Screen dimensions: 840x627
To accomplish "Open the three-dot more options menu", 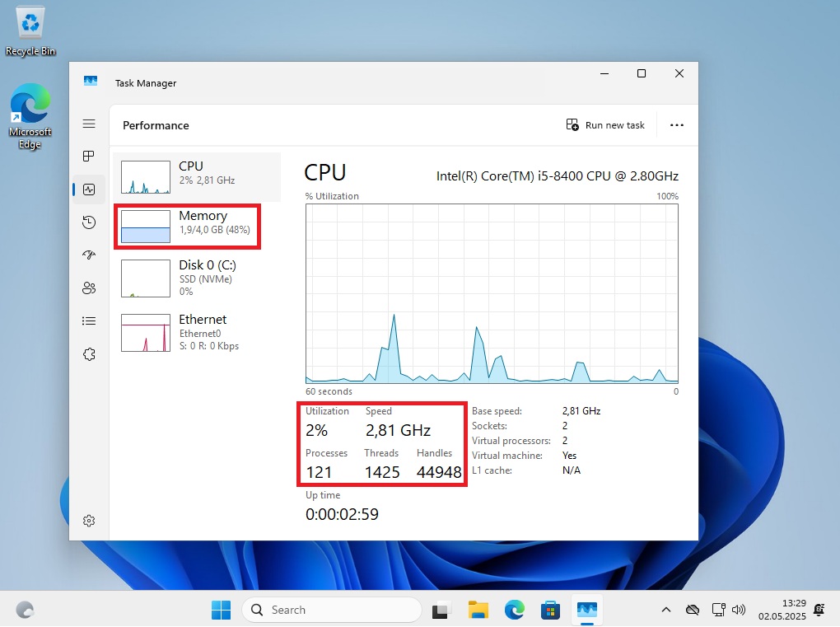I will point(677,125).
